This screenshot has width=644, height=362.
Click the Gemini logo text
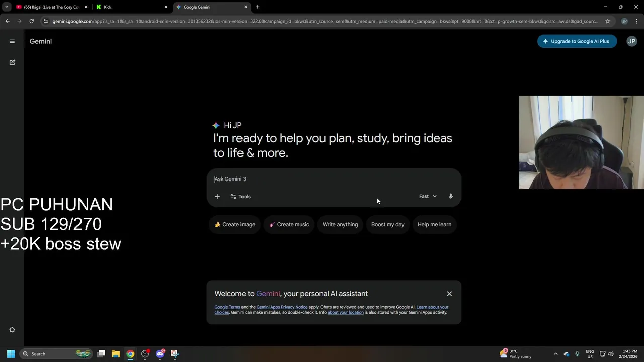pos(41,41)
